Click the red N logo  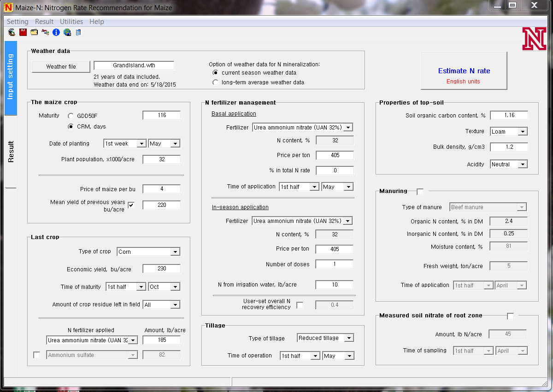[534, 39]
